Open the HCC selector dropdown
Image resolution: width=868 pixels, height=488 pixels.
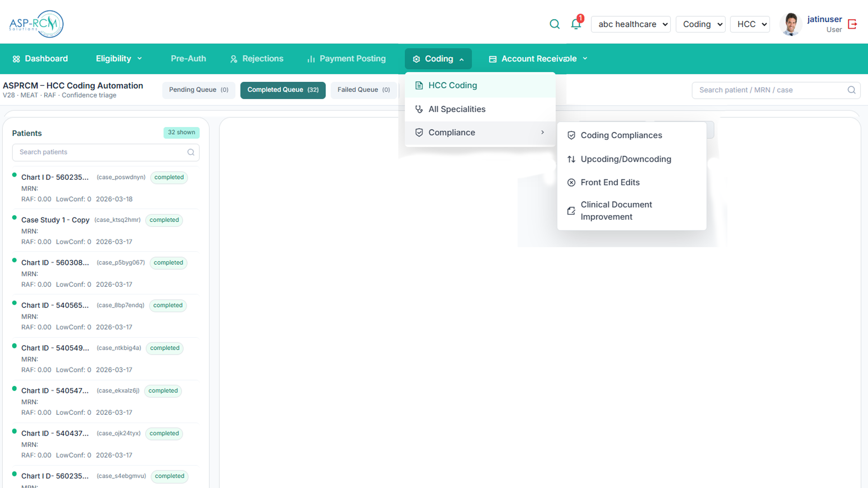[x=750, y=24]
